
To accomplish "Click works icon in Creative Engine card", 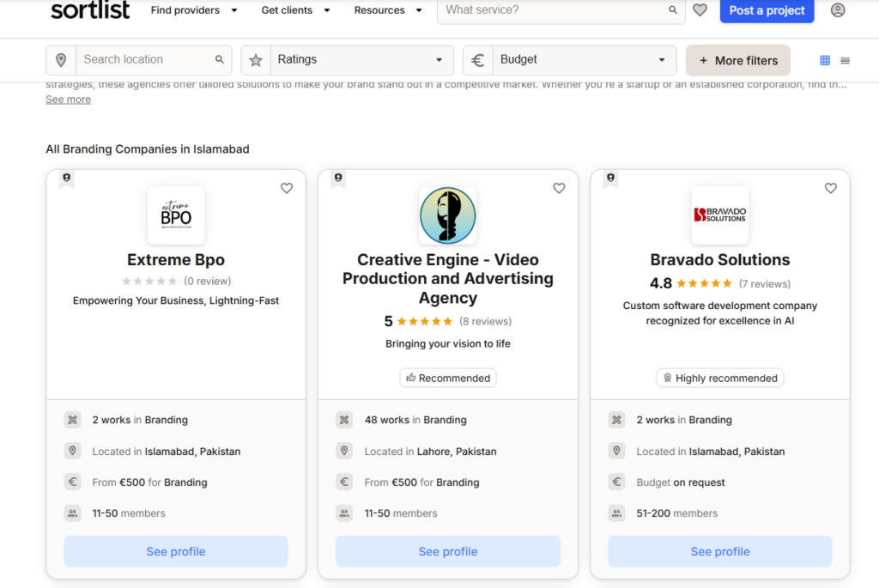I will (344, 419).
